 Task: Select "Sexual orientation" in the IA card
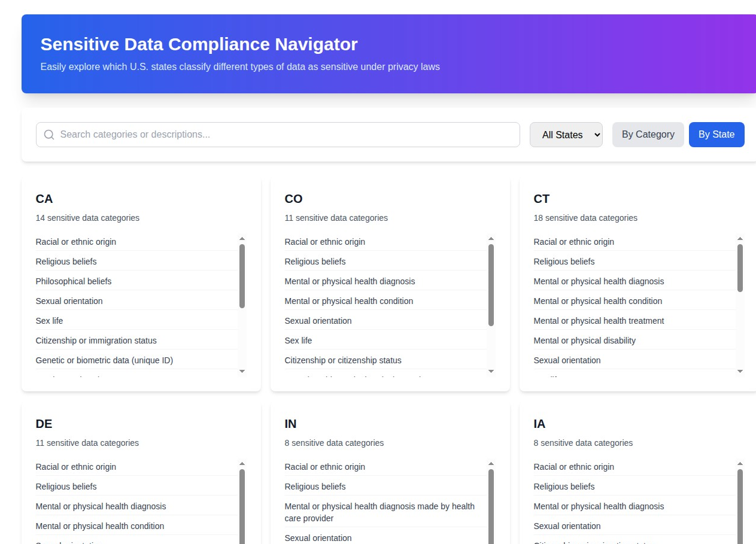pos(567,525)
